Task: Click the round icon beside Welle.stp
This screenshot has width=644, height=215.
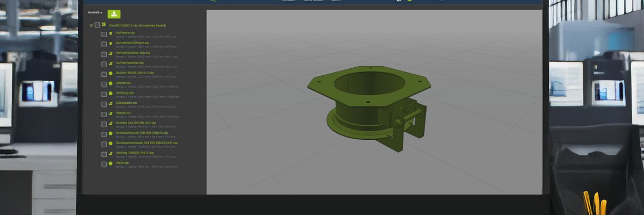Action: 111,163
